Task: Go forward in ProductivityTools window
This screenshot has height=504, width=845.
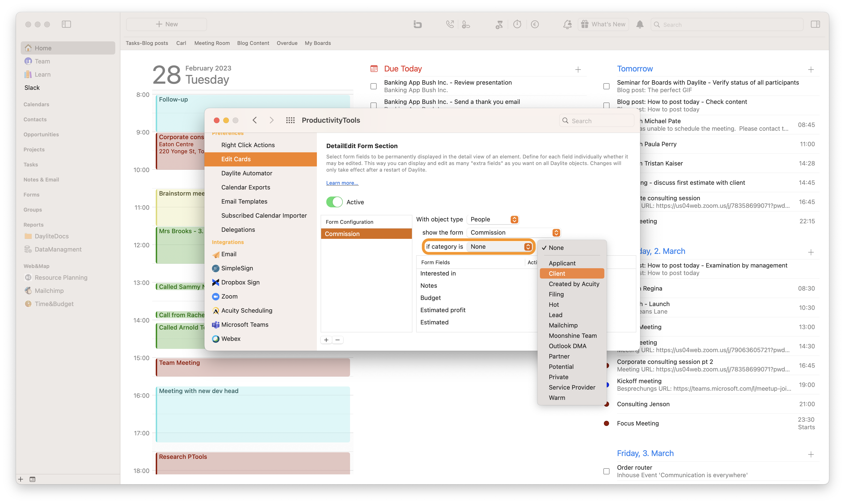Action: click(271, 120)
